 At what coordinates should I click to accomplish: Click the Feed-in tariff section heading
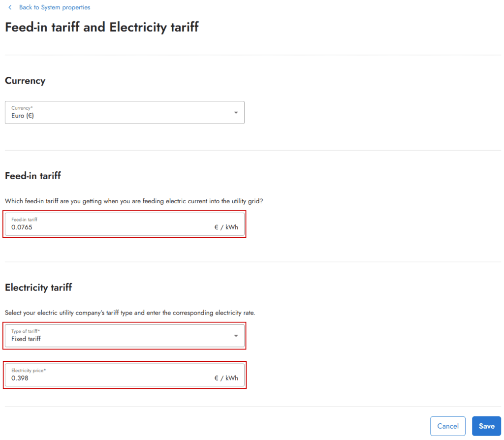click(32, 176)
